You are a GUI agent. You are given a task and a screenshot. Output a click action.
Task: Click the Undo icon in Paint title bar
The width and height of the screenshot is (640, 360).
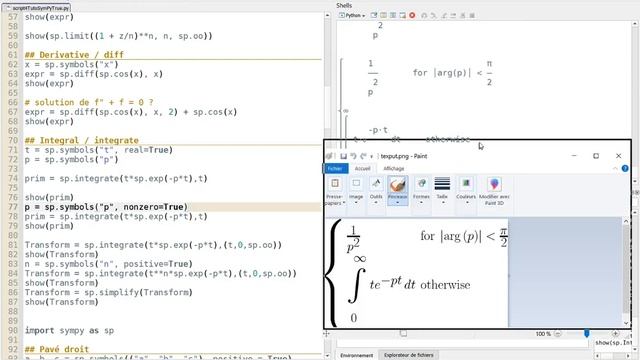[x=353, y=156]
